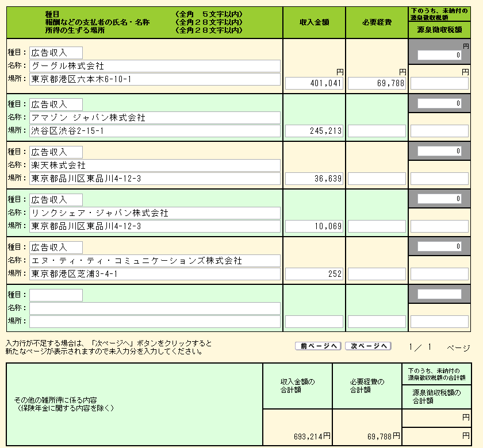Click the 必要経費 field in the アマゾン row
The width and height of the screenshot is (483, 448).
point(377,131)
